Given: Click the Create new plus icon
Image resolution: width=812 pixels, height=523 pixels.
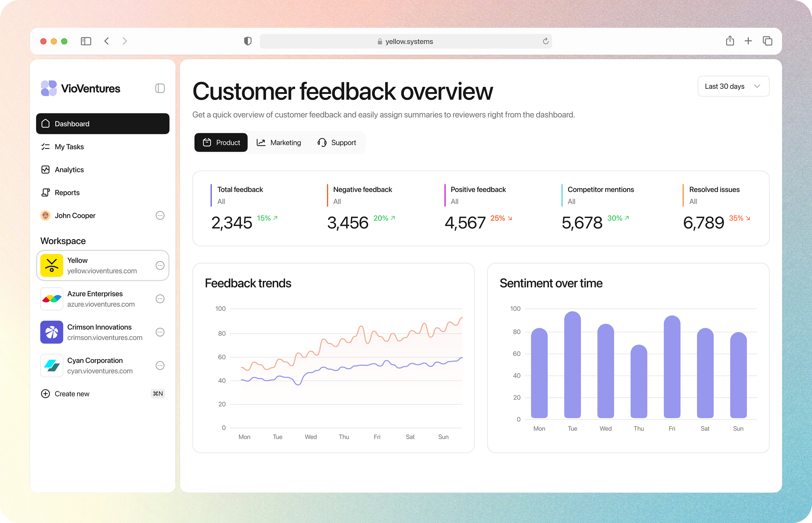Looking at the screenshot, I should (x=45, y=394).
